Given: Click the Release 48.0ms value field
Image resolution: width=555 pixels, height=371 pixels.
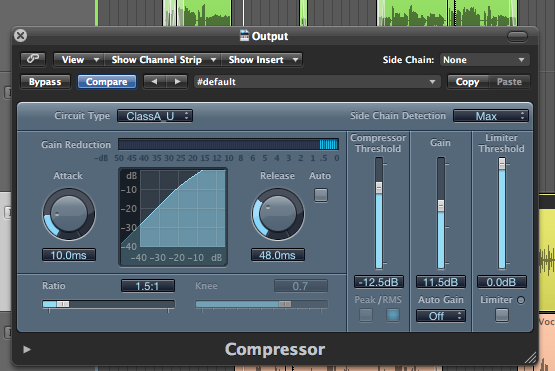Looking at the screenshot, I should [278, 255].
